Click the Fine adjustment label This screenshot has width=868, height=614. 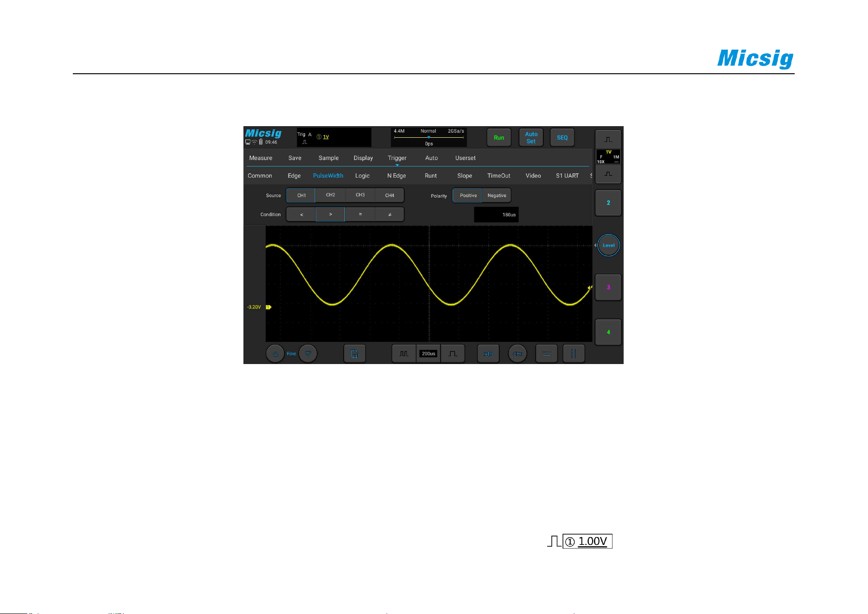291,354
